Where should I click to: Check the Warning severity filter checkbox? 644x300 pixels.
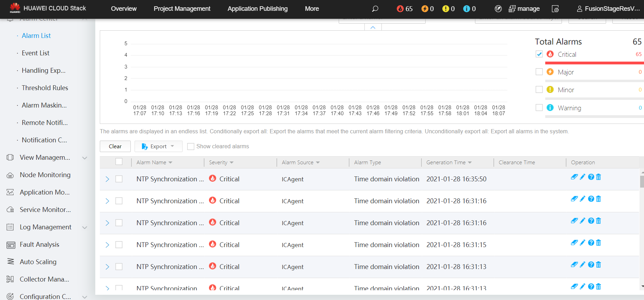[x=539, y=108]
